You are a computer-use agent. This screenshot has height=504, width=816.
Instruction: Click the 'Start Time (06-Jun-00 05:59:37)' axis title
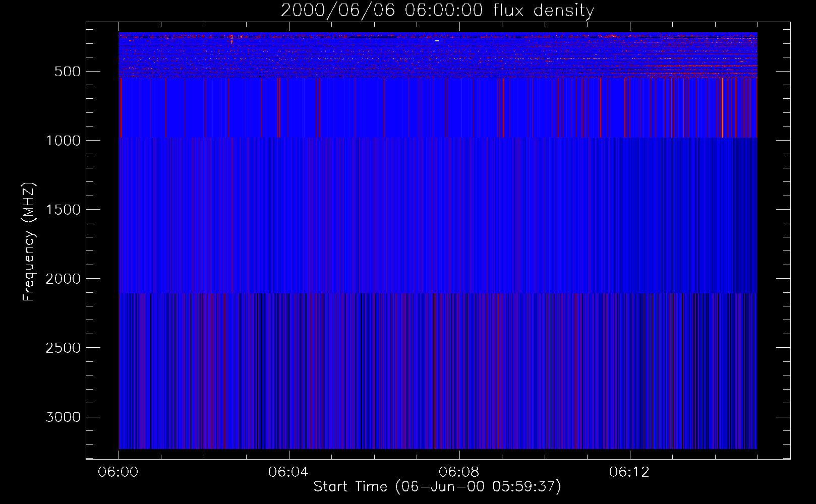[x=437, y=487]
